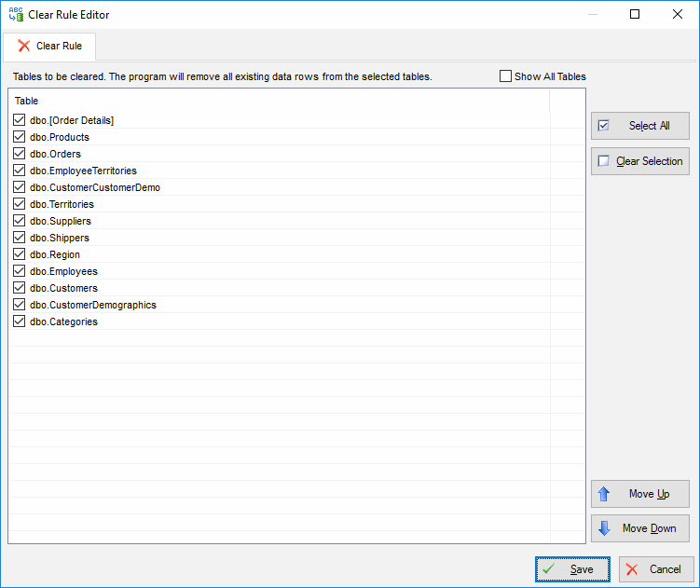Select the dbo.Customers row text
The image size is (700, 588).
(63, 289)
